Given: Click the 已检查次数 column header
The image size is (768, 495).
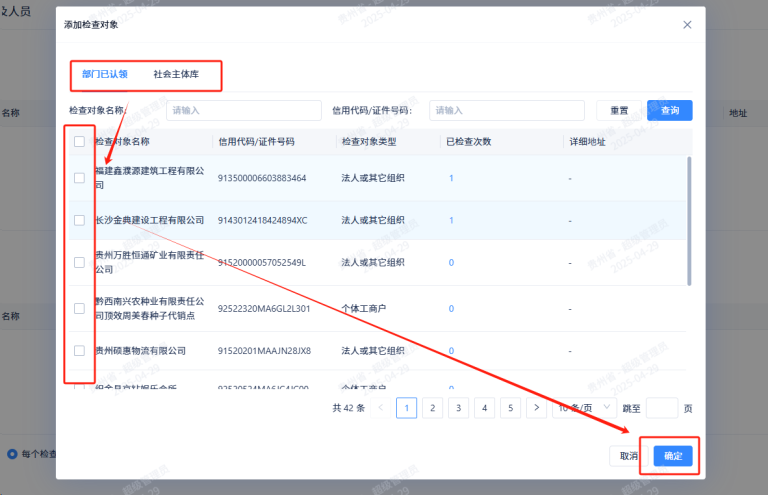Looking at the screenshot, I should pyautogui.click(x=469, y=141).
